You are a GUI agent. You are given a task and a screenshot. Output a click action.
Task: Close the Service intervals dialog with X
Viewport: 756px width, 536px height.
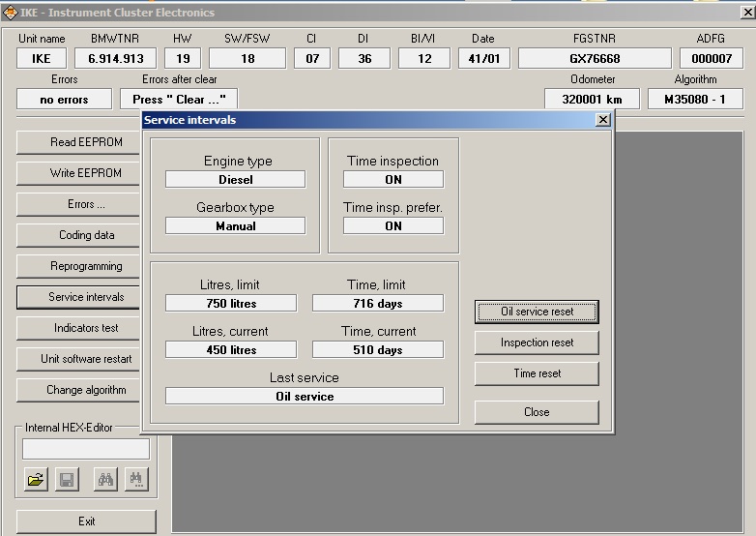point(602,120)
